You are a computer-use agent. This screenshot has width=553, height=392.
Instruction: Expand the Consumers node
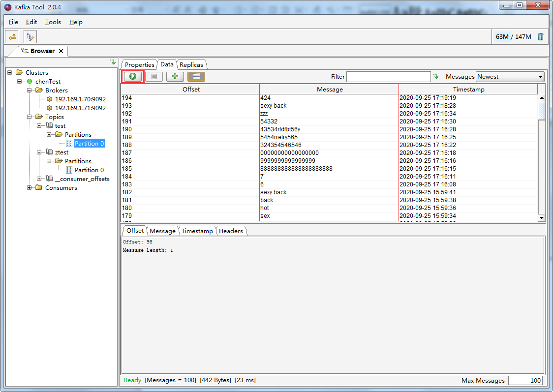(30, 187)
